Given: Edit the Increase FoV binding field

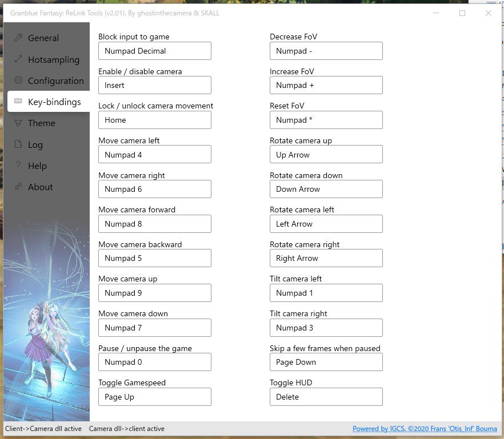Looking at the screenshot, I should point(326,85).
